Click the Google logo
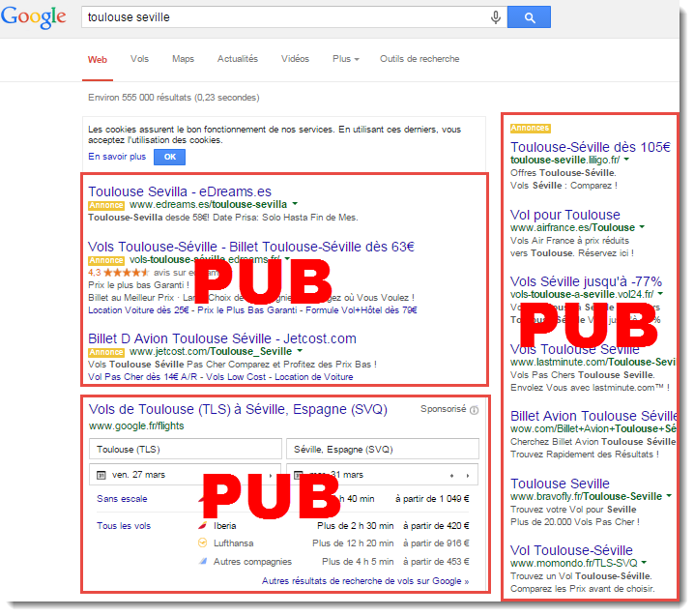Viewport: 694px width, 616px height. (34, 17)
